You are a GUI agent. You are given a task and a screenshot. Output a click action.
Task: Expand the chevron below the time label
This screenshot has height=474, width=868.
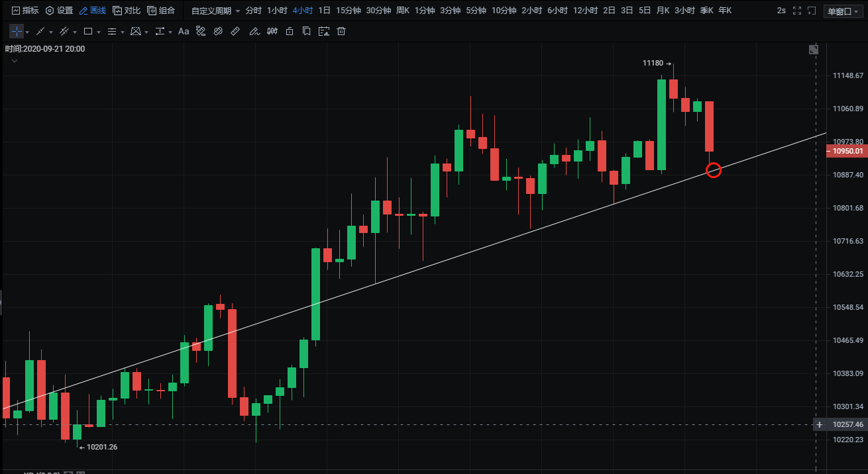pos(15,61)
